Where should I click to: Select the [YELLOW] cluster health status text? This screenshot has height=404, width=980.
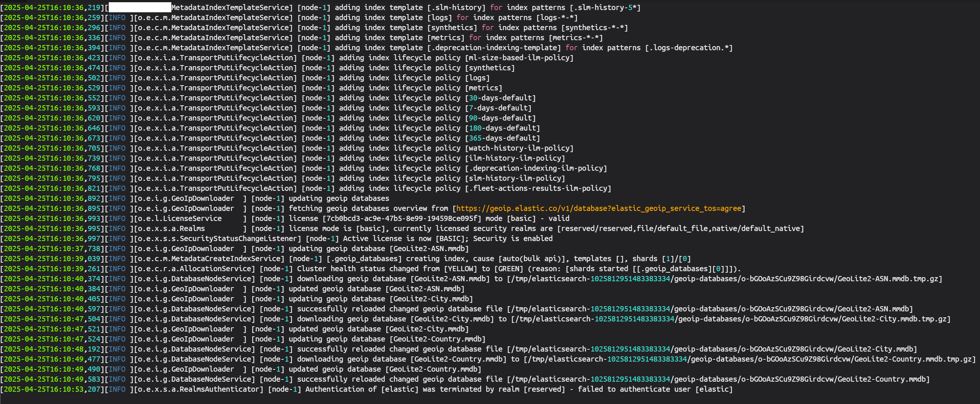coord(460,269)
